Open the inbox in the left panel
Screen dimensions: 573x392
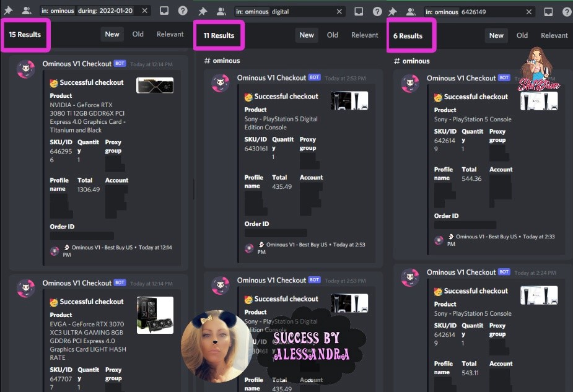coord(164,11)
